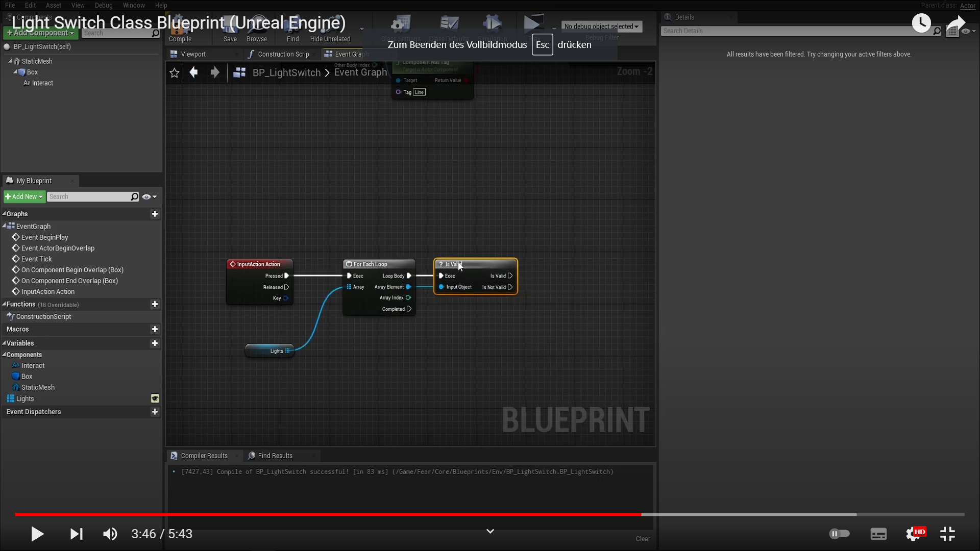Click the Find toolbar icon
The image size is (980, 551).
coord(293,29)
